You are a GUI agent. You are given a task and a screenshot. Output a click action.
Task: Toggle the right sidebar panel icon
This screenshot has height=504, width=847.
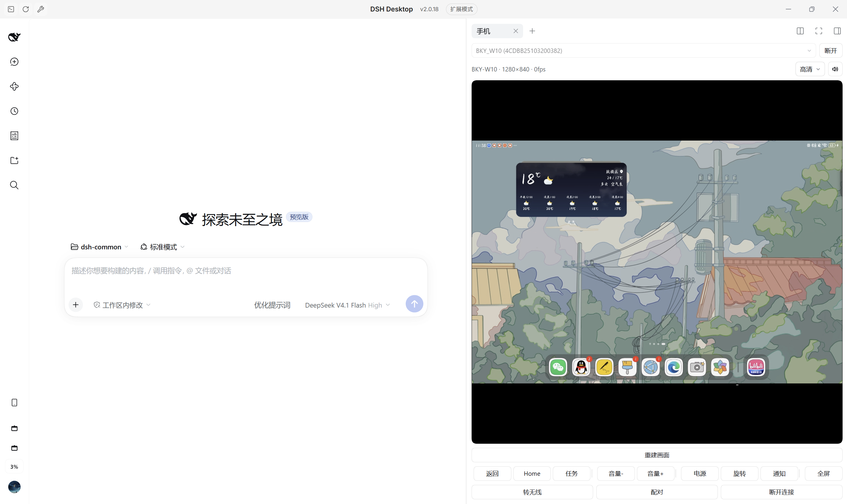837,31
